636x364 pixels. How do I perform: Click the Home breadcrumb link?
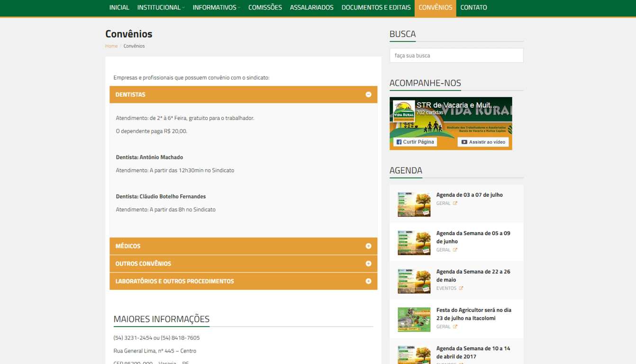(x=111, y=46)
